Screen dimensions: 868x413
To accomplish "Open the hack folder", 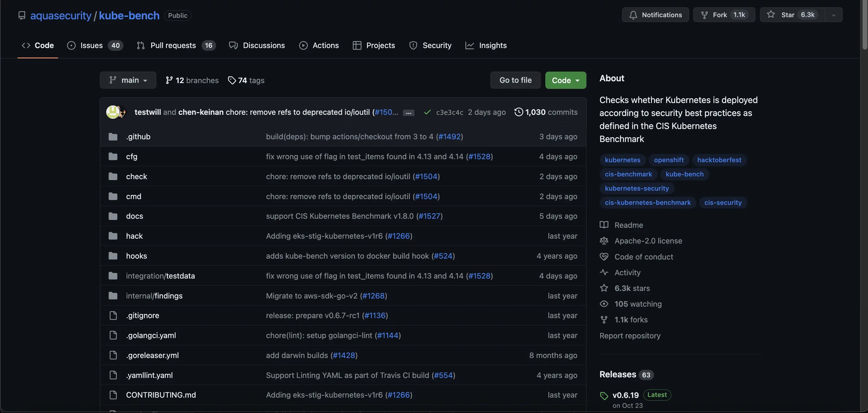I will point(134,236).
